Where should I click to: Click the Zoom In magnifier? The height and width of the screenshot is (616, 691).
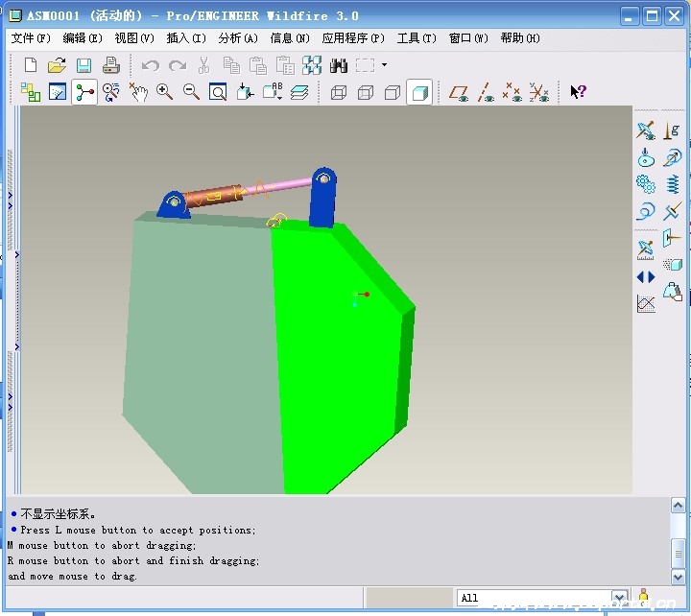point(164,92)
